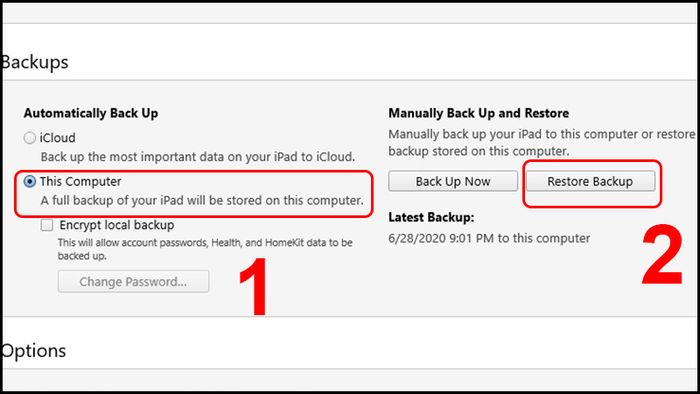Click the Manually back up your iPad description
The width and height of the screenshot is (700, 394).
[x=542, y=143]
